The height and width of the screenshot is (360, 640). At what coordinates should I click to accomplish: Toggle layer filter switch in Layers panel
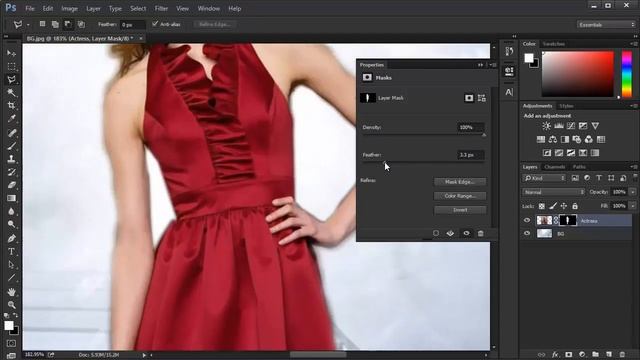pyautogui.click(x=635, y=177)
